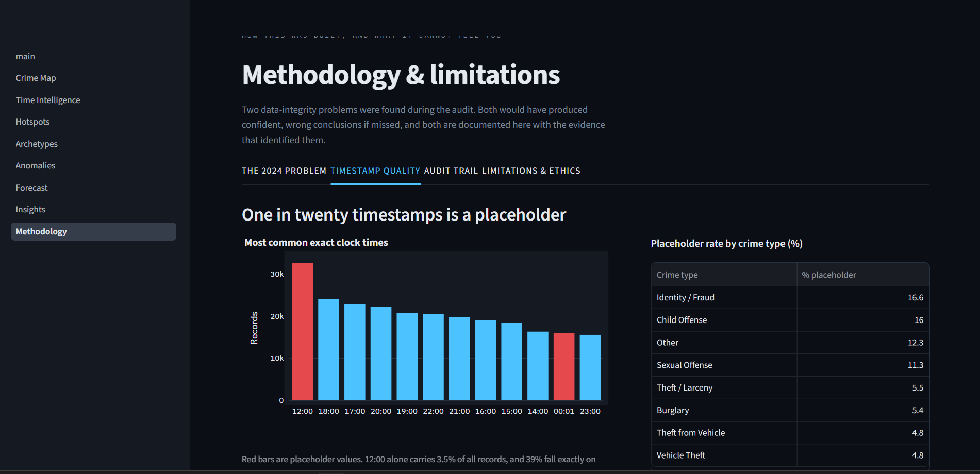Go to Crime Map page
The image size is (980, 474).
click(36, 78)
